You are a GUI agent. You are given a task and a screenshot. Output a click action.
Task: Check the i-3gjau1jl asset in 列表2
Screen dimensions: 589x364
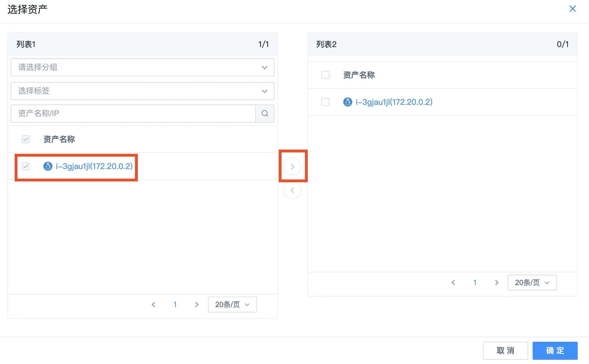point(325,102)
